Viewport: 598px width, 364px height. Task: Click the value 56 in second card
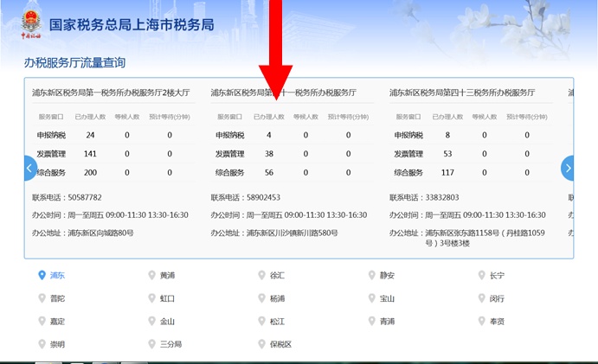coord(269,172)
